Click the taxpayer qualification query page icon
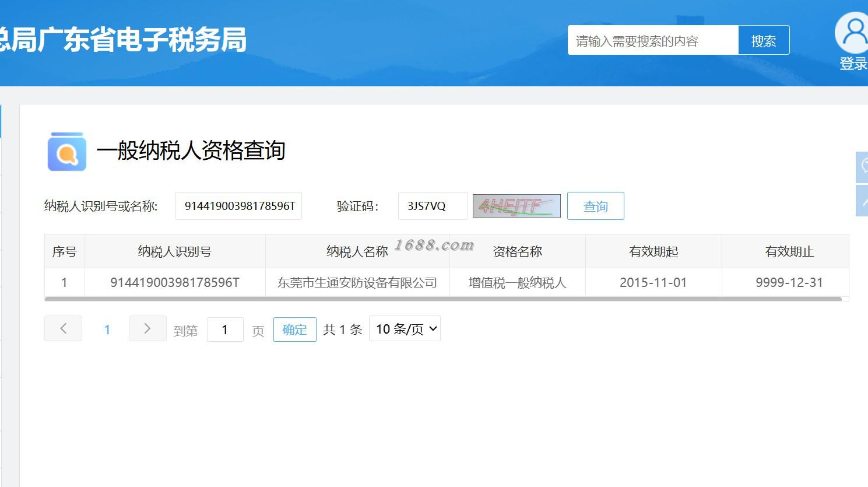Screen dimensions: 868x487 coord(67,152)
